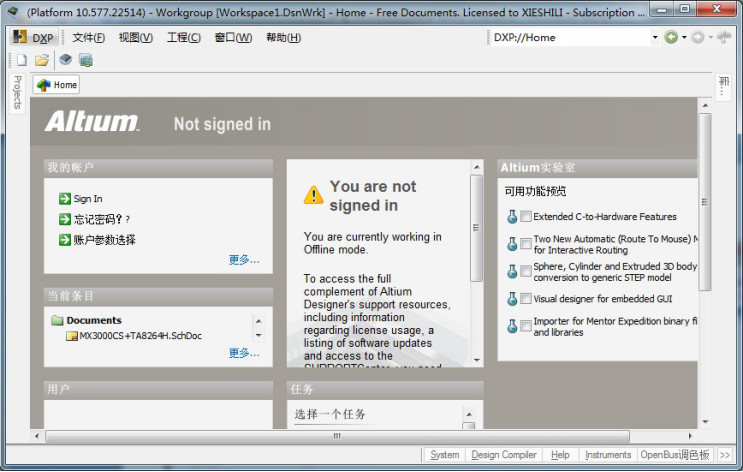This screenshot has width=743, height=472.
Task: Open the Help panel button in status bar
Action: 560,455
